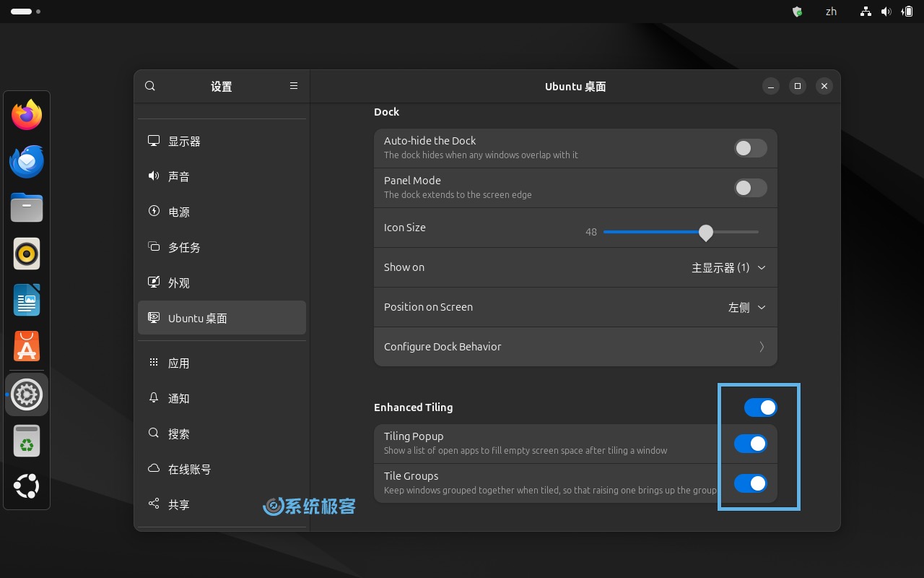Click the magnifier icon beside 搜索
Viewport: 924px width, 578px height.
point(154,433)
